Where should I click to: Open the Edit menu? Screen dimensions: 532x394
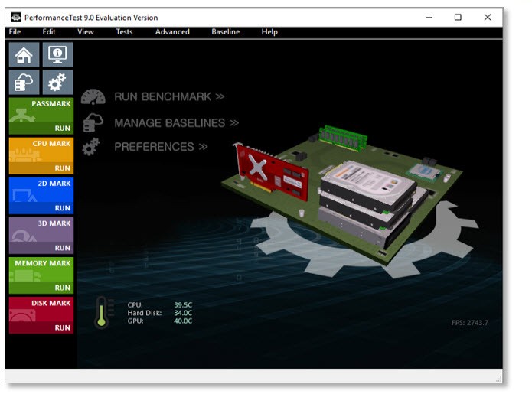coord(49,32)
